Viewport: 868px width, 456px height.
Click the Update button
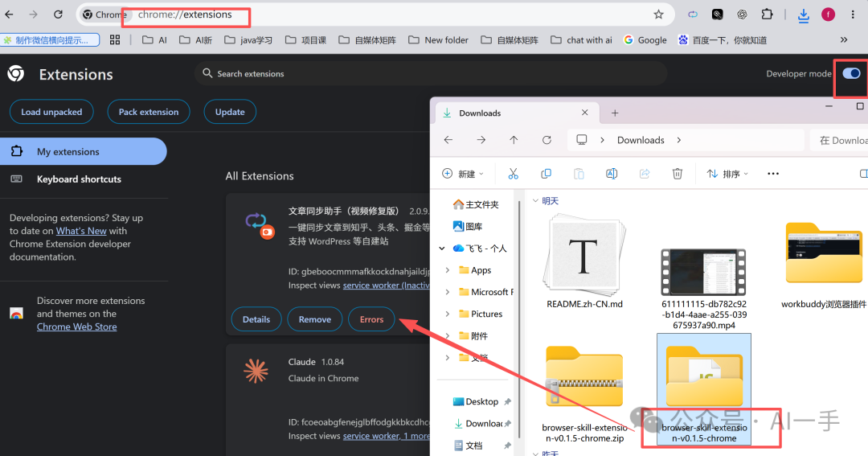tap(230, 112)
